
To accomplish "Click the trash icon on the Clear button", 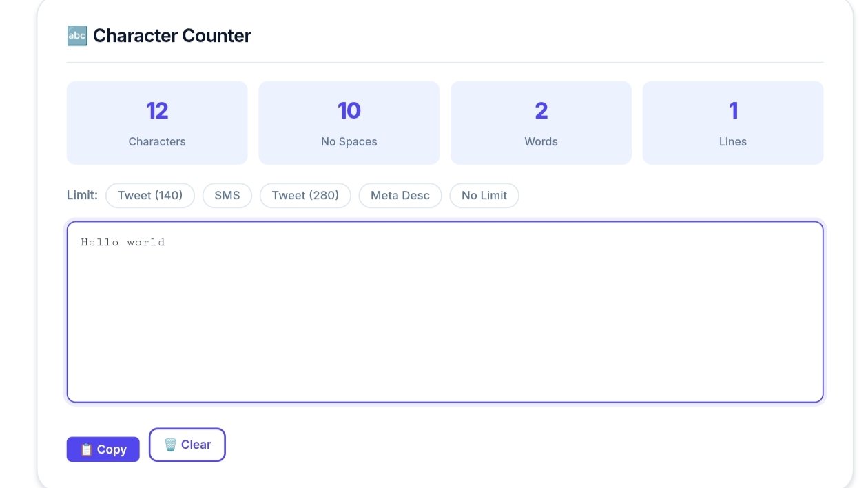I will click(x=169, y=445).
